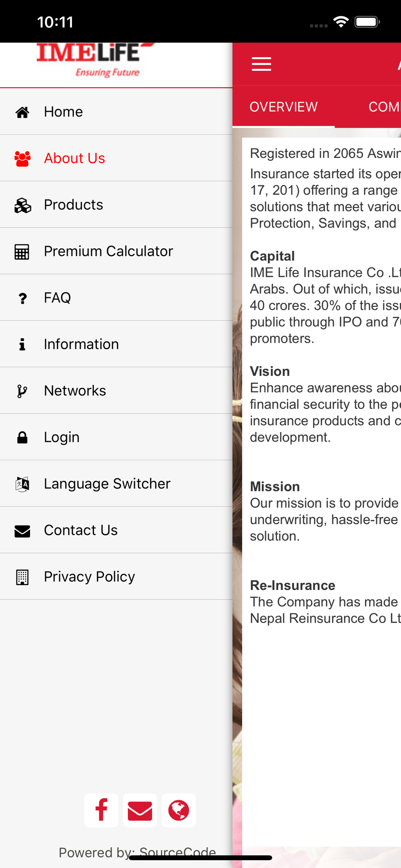The image size is (401, 868).
Task: Open the Privacy Policy menu item
Action: click(x=89, y=576)
